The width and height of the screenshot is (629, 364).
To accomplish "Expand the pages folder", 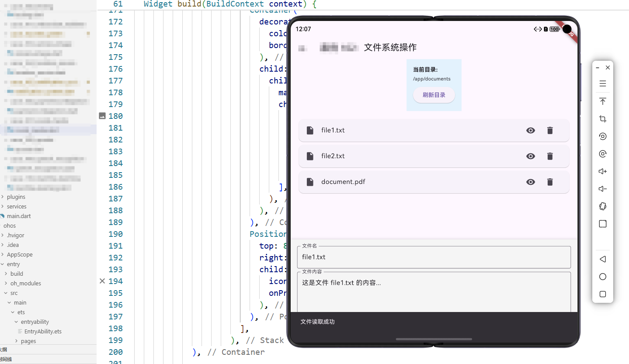I will coord(17,341).
